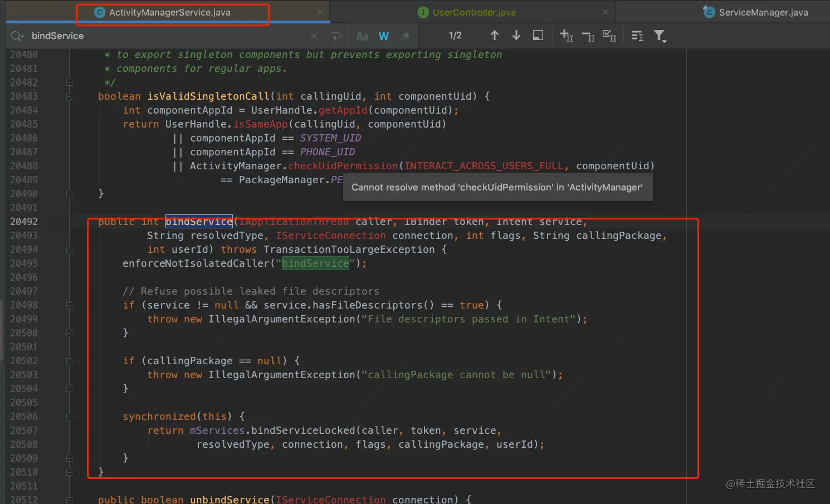Click fold end marker at line 20490

69,194
